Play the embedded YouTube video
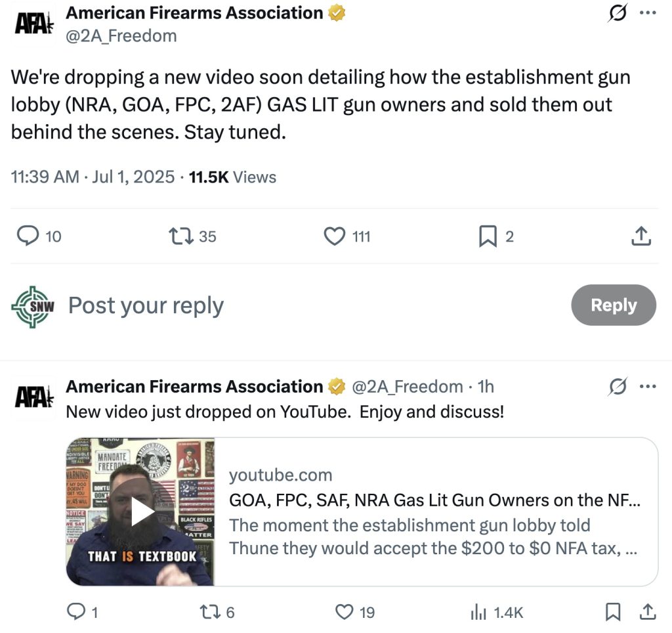672x633 pixels. coord(139,513)
